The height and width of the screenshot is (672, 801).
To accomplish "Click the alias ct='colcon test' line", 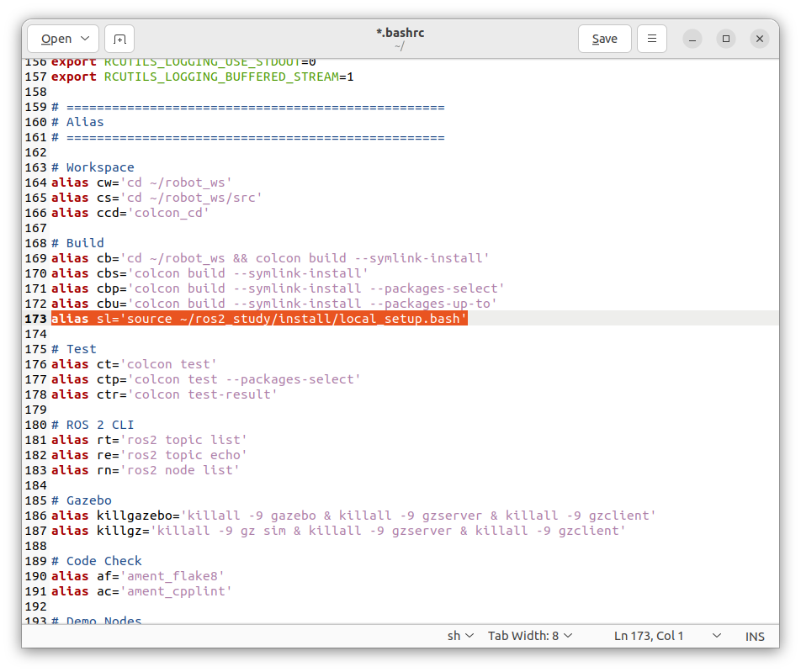I will [x=134, y=364].
